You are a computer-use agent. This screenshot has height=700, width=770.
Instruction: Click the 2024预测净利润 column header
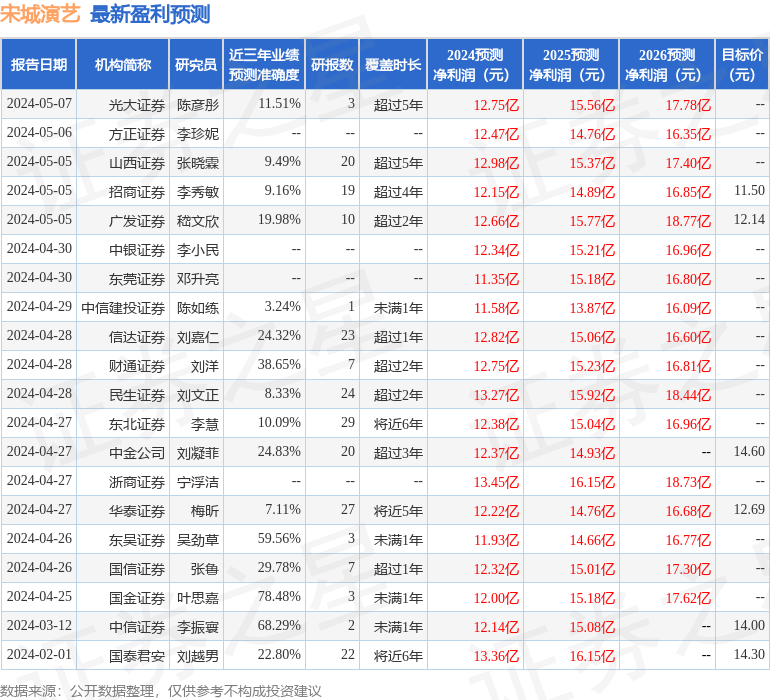(475, 64)
